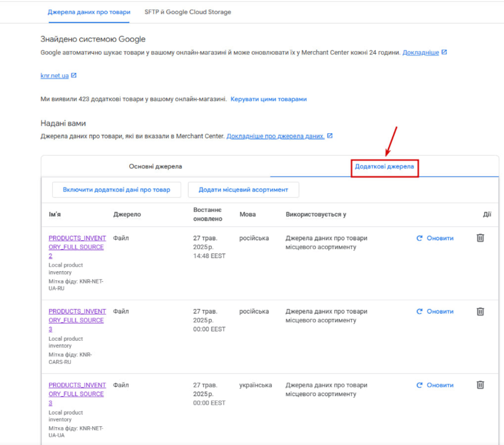Viewport: 504px width, 445px height.
Task: Click 'Мітка фіду: KNR-NET-UA-UA' label
Action: click(76, 432)
